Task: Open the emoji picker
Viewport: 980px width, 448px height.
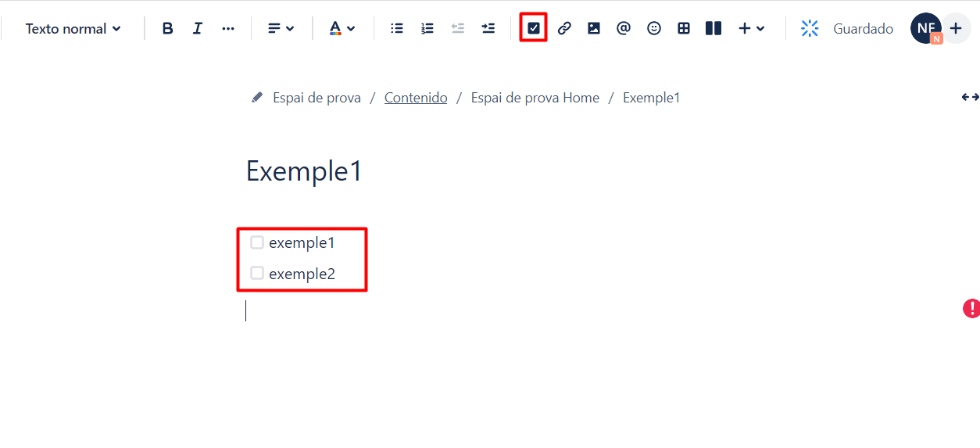Action: [x=654, y=28]
